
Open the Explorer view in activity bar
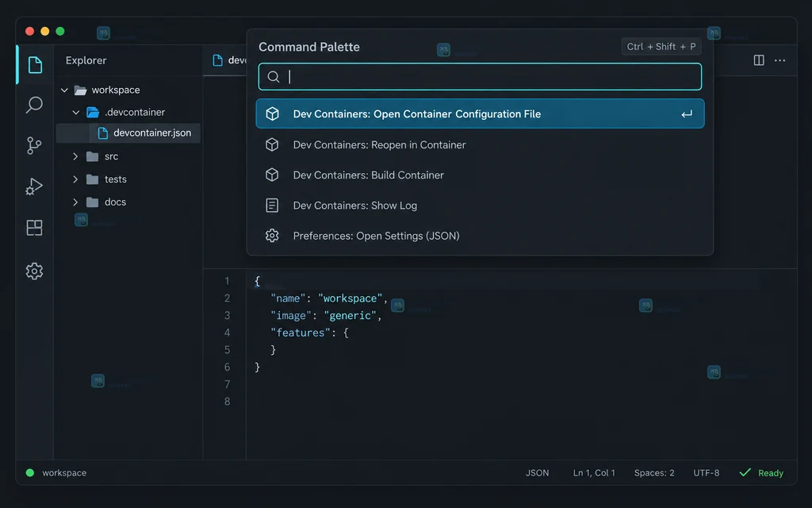click(35, 65)
